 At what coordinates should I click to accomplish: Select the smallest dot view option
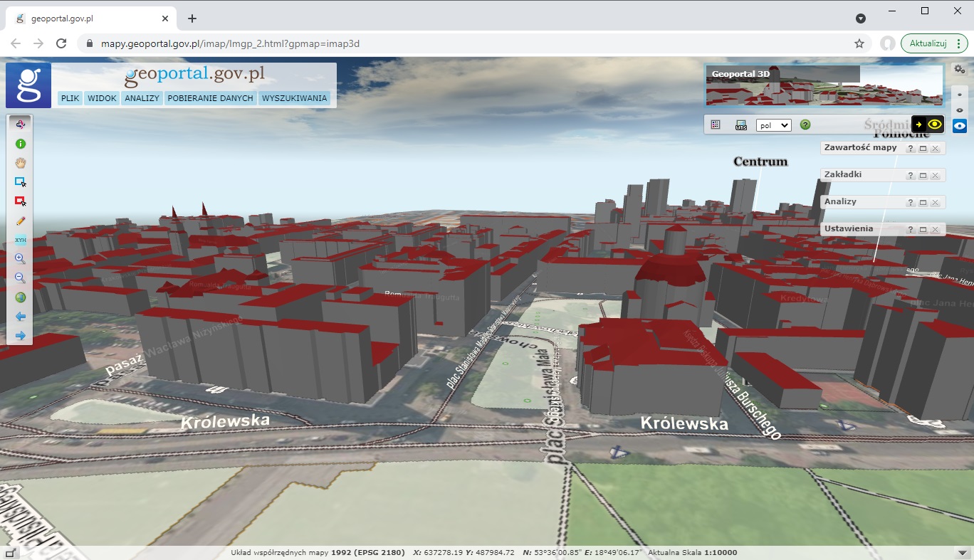pyautogui.click(x=960, y=94)
